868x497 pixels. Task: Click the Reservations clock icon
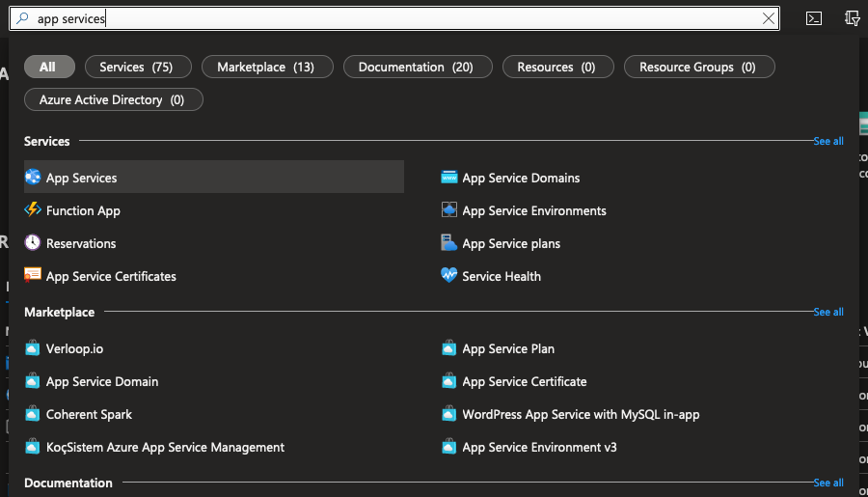tap(33, 243)
